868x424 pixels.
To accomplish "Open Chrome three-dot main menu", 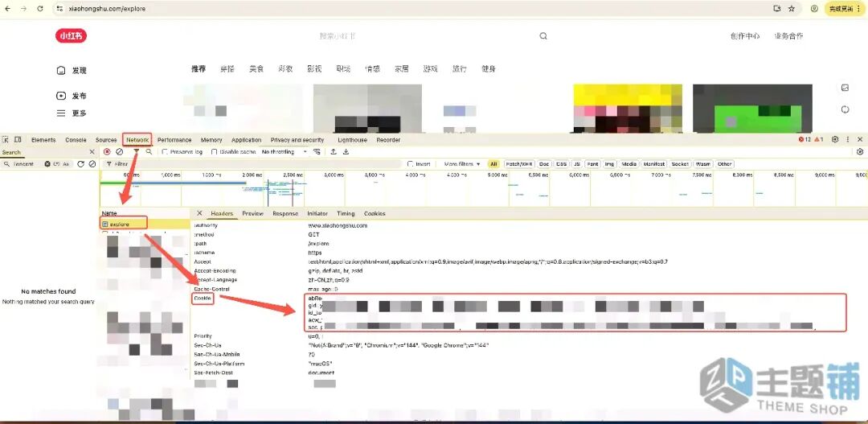I will (857, 9).
